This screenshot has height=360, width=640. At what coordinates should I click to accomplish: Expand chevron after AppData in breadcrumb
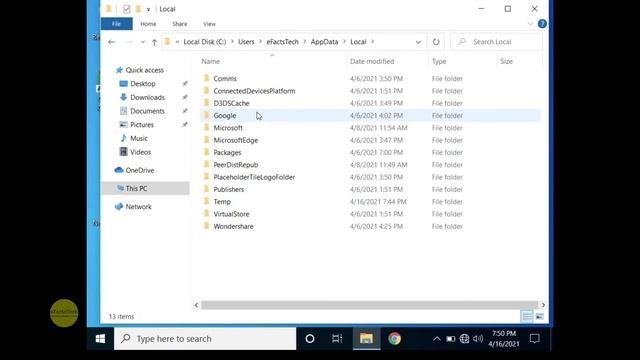tap(344, 42)
